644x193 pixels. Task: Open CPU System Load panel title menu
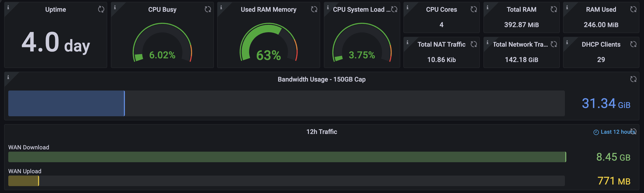point(361,9)
